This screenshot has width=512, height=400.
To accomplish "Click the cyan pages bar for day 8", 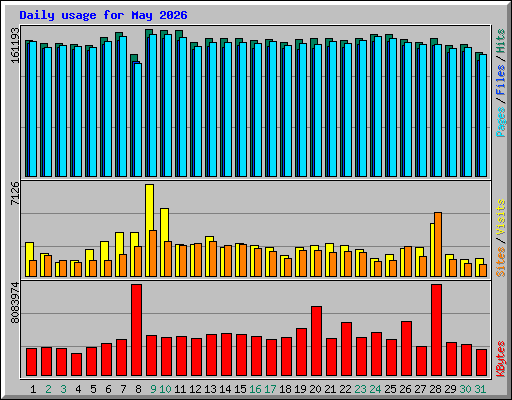I will click(138, 120).
